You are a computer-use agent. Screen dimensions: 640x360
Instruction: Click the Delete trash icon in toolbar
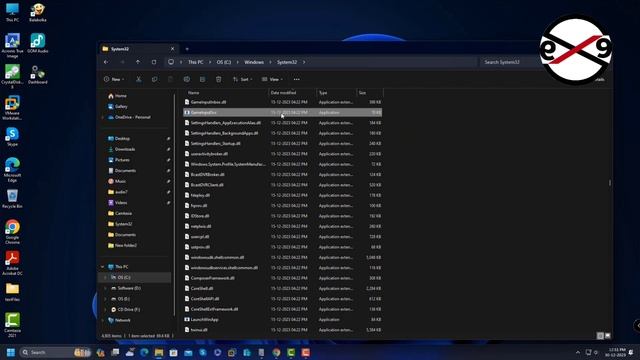click(219, 79)
